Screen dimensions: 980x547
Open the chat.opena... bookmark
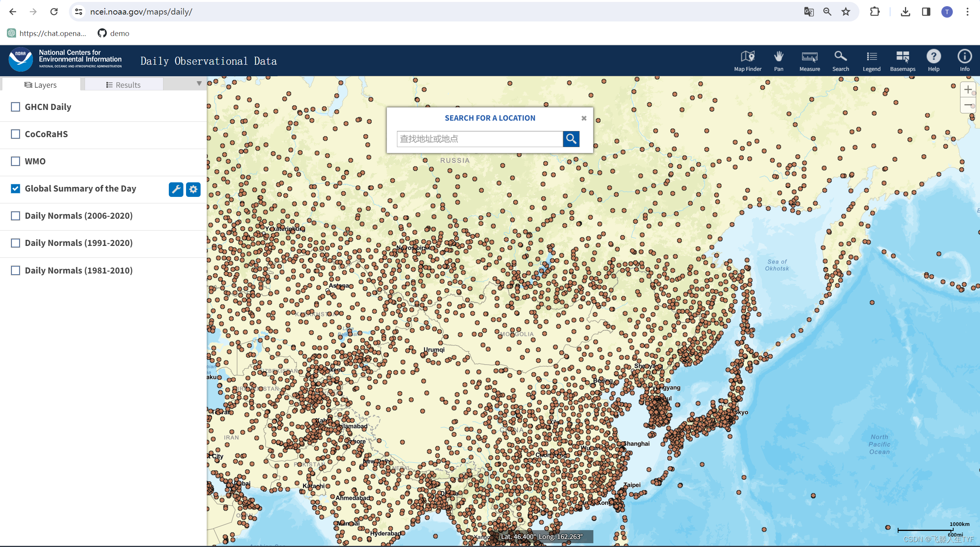tap(47, 33)
